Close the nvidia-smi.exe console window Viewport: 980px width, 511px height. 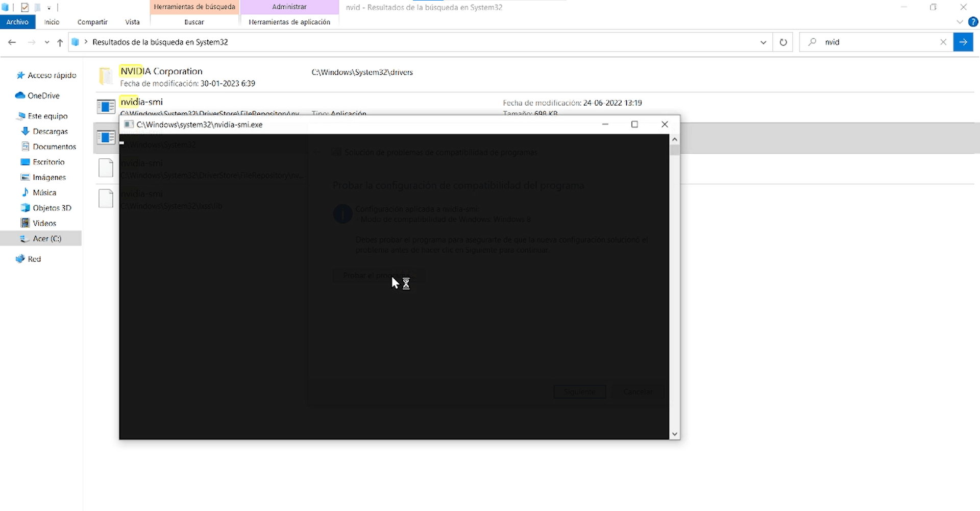point(665,124)
